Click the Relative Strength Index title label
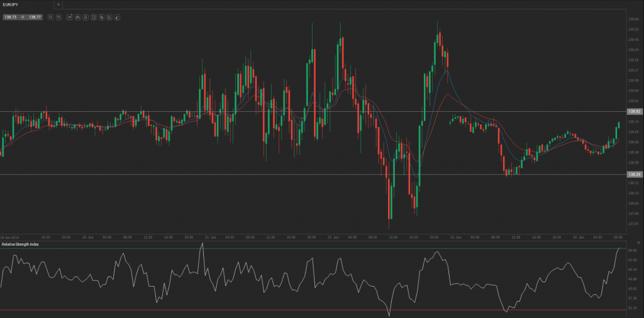Screen dimensions: 644x318 pos(20,244)
